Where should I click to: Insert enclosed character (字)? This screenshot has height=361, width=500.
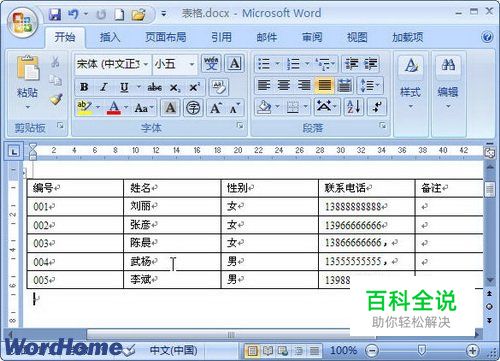click(193, 108)
